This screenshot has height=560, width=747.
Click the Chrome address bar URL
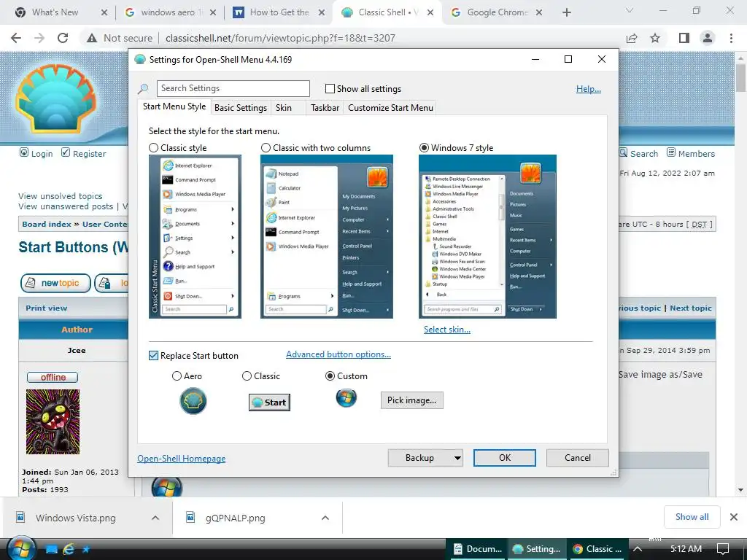pyautogui.click(x=280, y=38)
